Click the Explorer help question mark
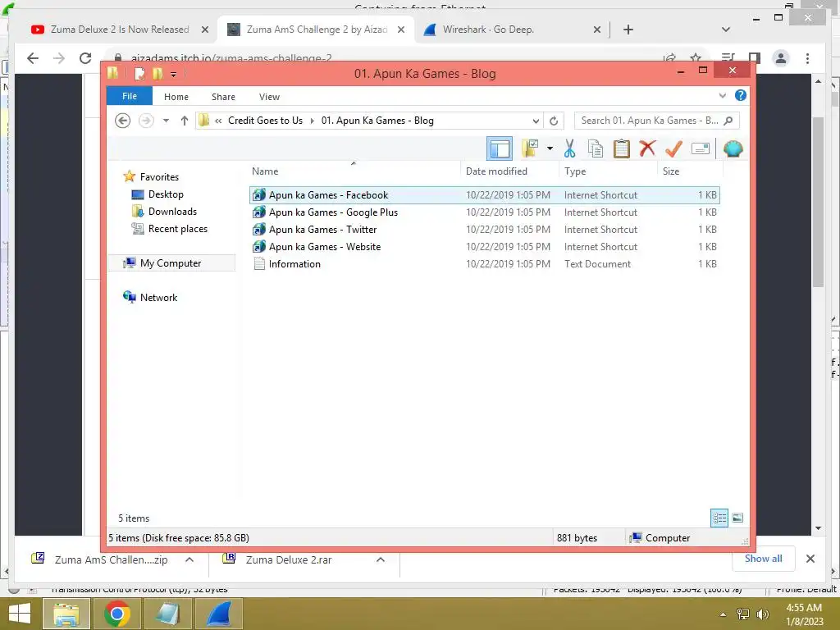840x630 pixels. pyautogui.click(x=741, y=95)
